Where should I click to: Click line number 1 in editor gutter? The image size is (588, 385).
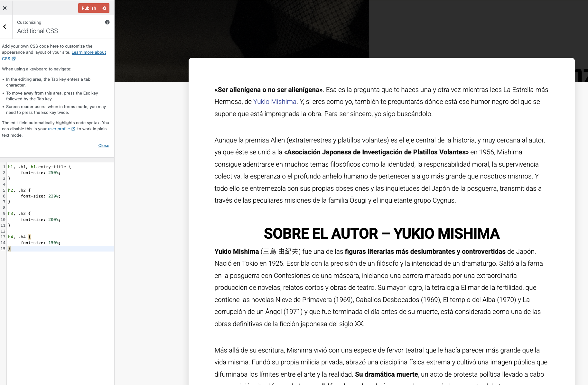point(4,167)
